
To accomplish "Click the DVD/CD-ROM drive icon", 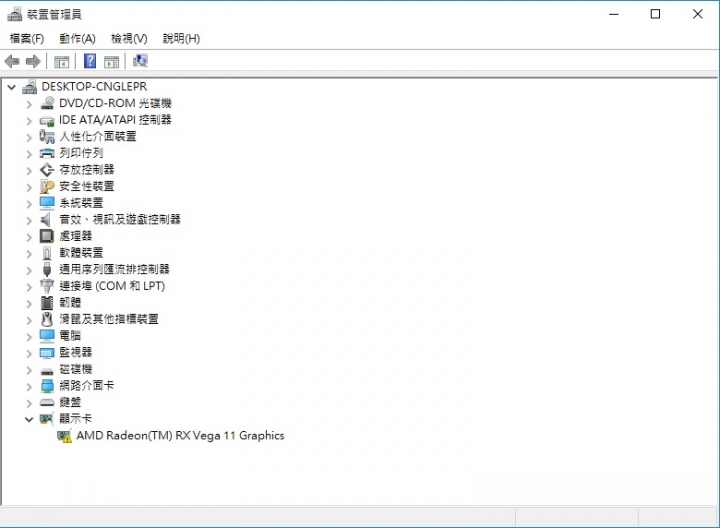I will pos(47,103).
